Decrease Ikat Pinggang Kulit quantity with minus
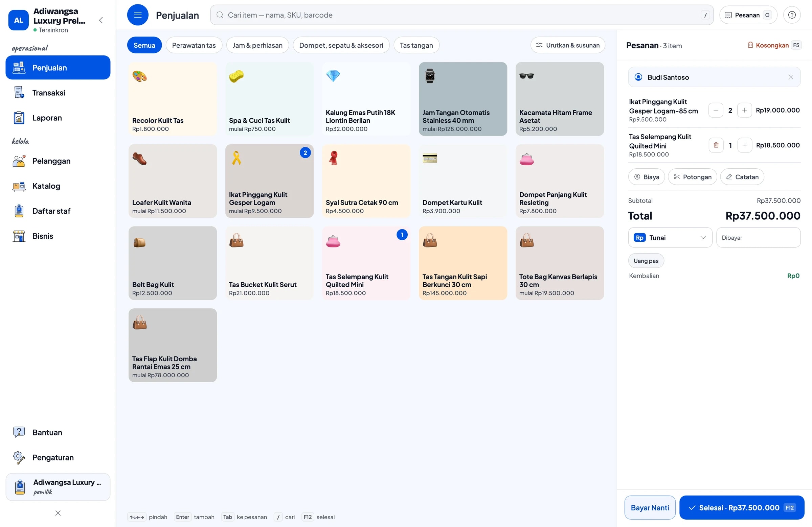Viewport: 812px width, 527px height. [716, 110]
